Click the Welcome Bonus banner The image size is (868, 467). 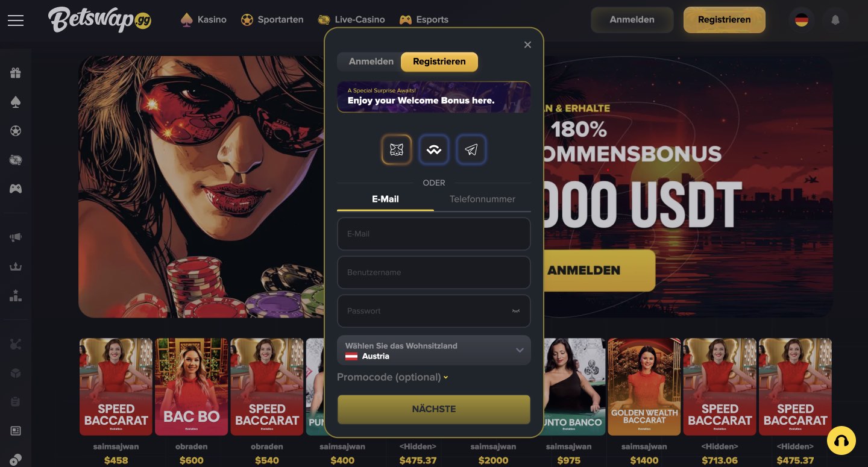[434, 97]
